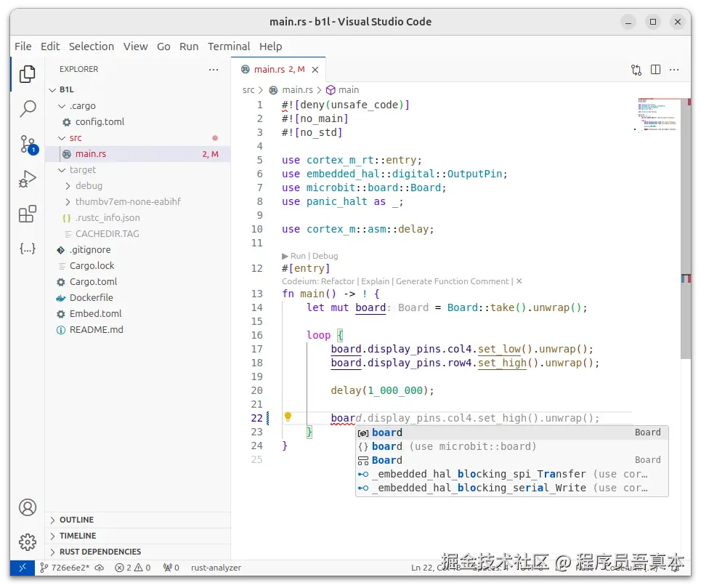Open the Terminal menu

click(x=229, y=47)
